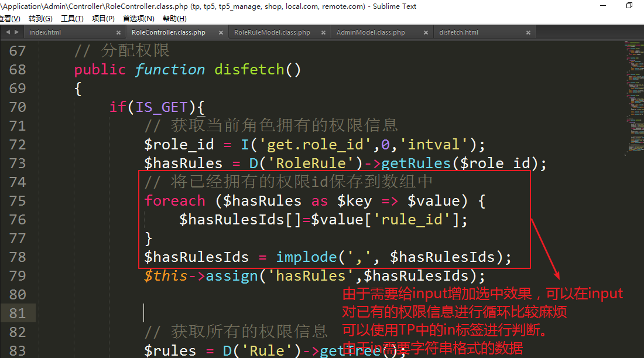Open the AdminModel.class.php tab
This screenshot has width=644, height=358.
point(371,33)
